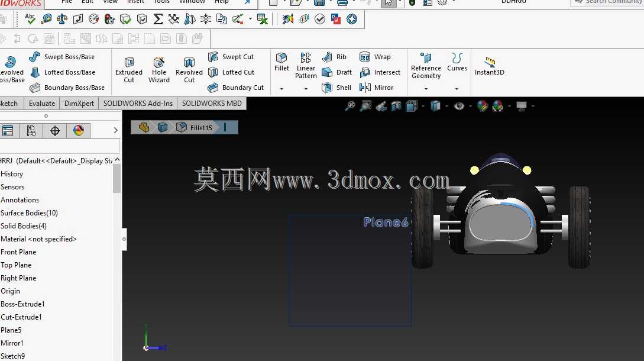Screen dimensions: 644x361
Task: Select Boss-Extrude1 feature in the tree
Action: [22, 304]
